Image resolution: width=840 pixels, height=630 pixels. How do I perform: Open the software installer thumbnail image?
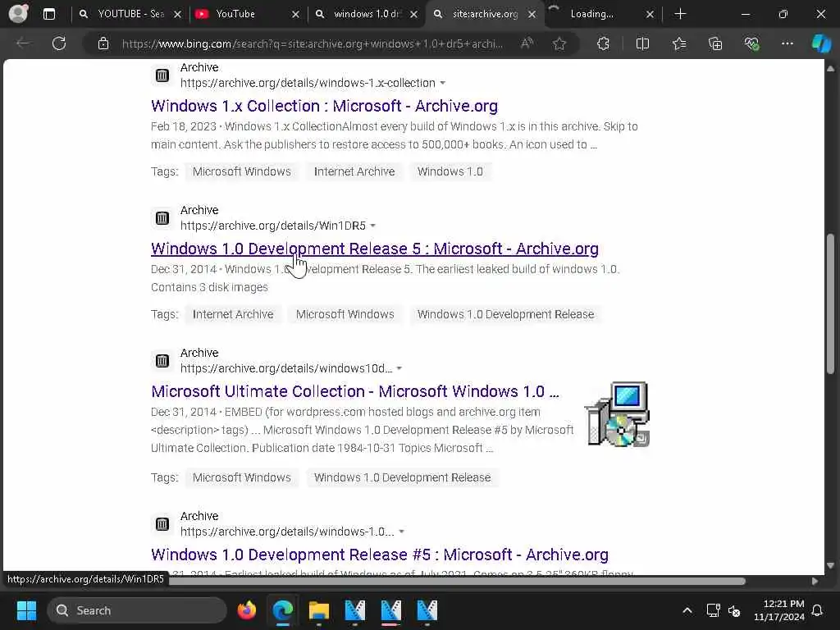point(617,414)
